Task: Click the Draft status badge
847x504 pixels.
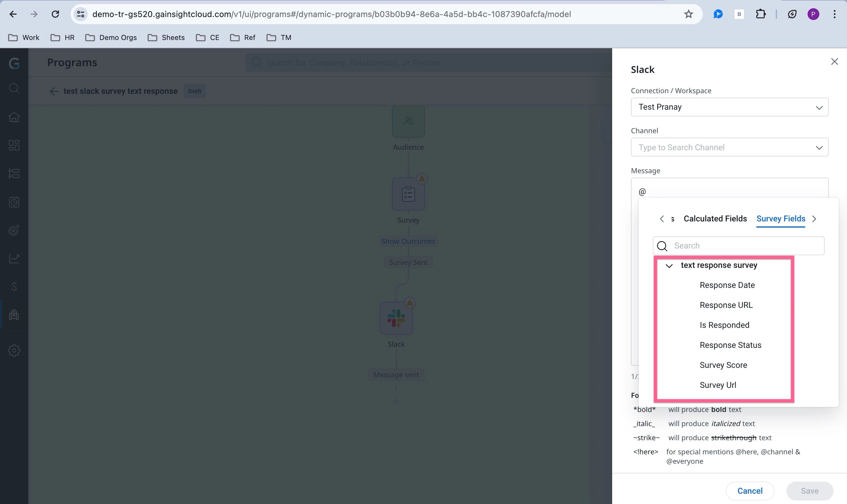Action: click(195, 91)
